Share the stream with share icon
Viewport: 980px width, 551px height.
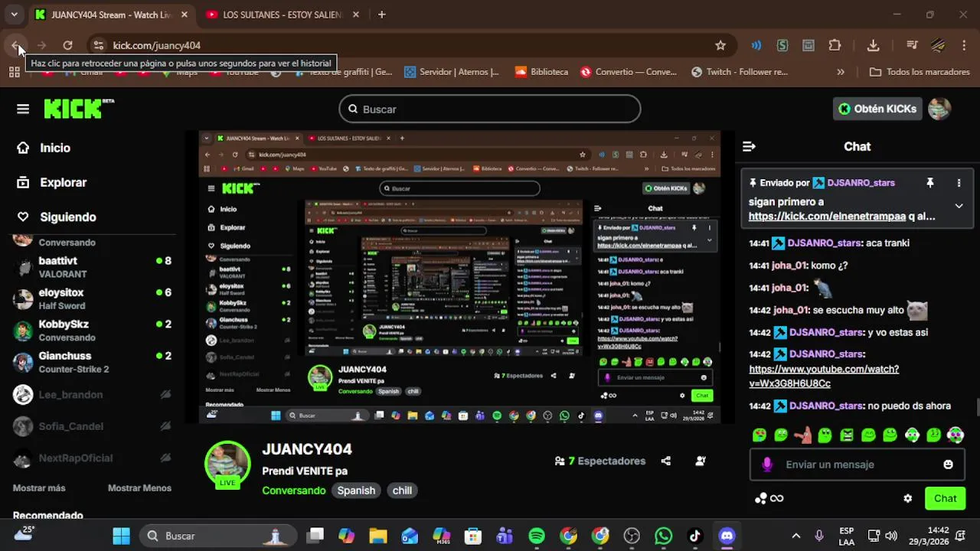pos(666,461)
